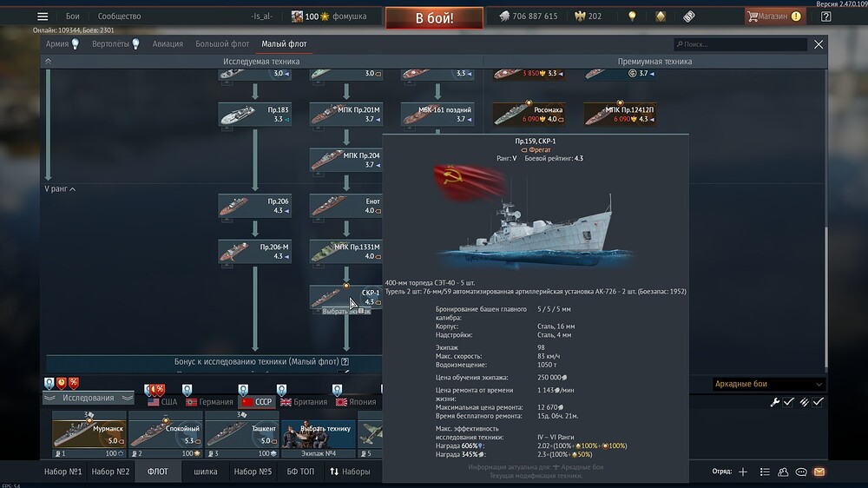Open the Аркадные бои game mode dropdown
868x488 pixels.
point(768,383)
